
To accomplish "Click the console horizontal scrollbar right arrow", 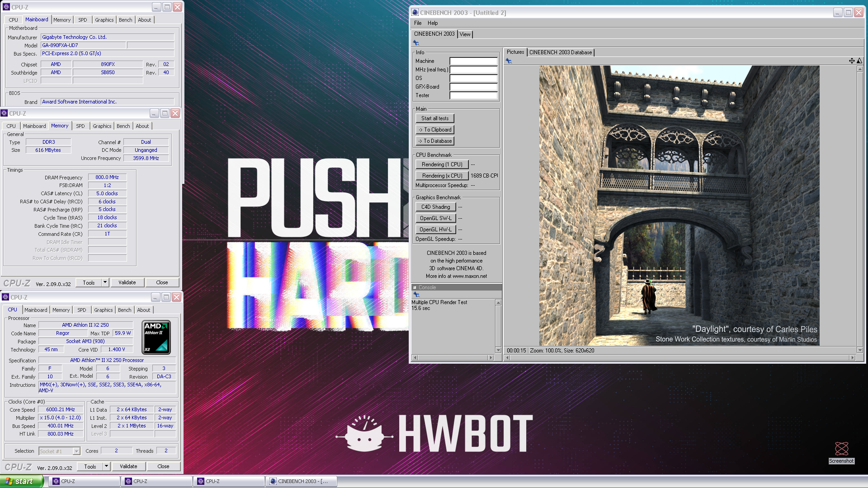I will click(491, 357).
